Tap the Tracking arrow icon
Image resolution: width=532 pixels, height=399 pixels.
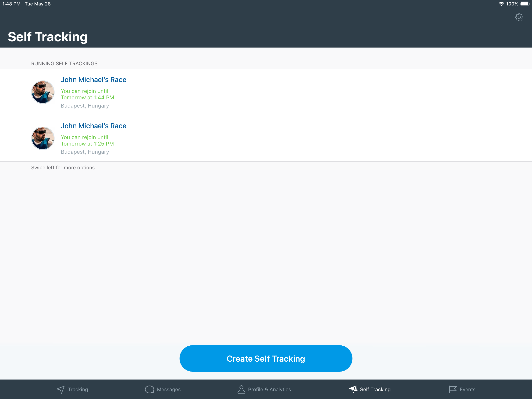tap(61, 389)
